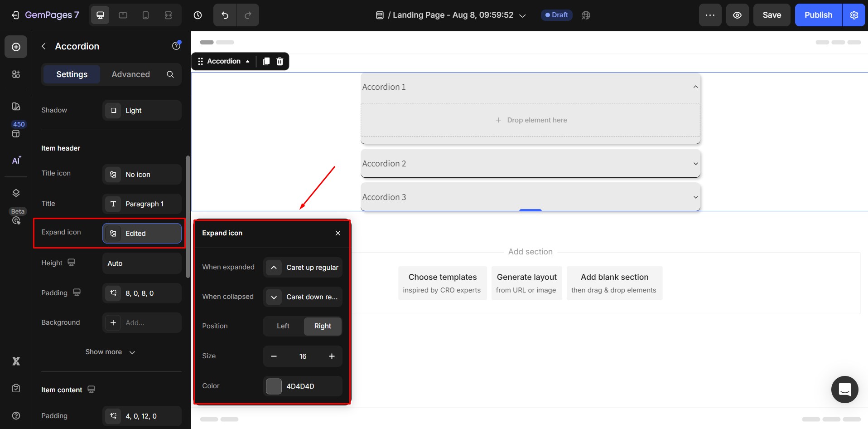
Task: Preview page with the eye icon
Action: click(737, 15)
